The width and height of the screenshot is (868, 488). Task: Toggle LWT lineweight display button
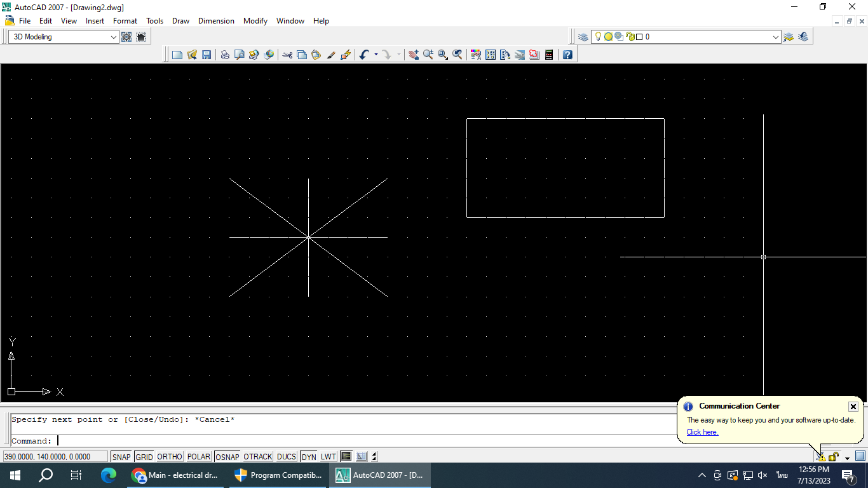tap(329, 457)
